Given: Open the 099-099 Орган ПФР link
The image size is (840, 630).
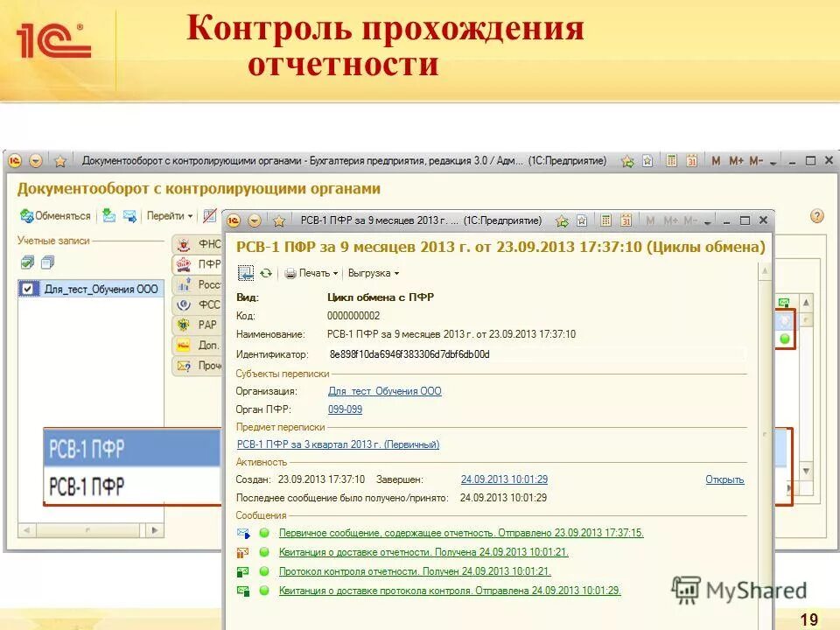Looking at the screenshot, I should pos(345,409).
